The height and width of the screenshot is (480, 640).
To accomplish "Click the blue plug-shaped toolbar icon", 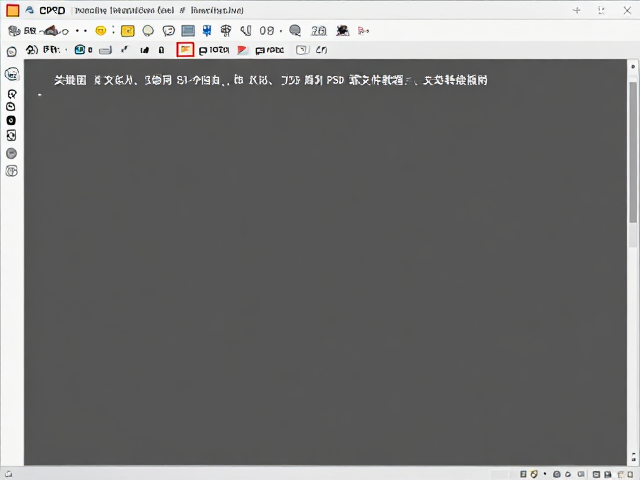I will (x=207, y=31).
